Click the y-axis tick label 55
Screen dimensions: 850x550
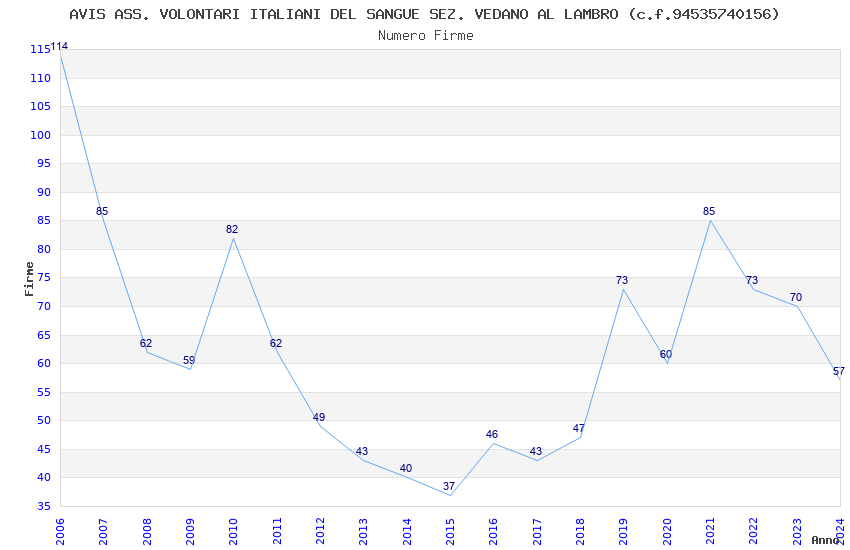pos(43,392)
